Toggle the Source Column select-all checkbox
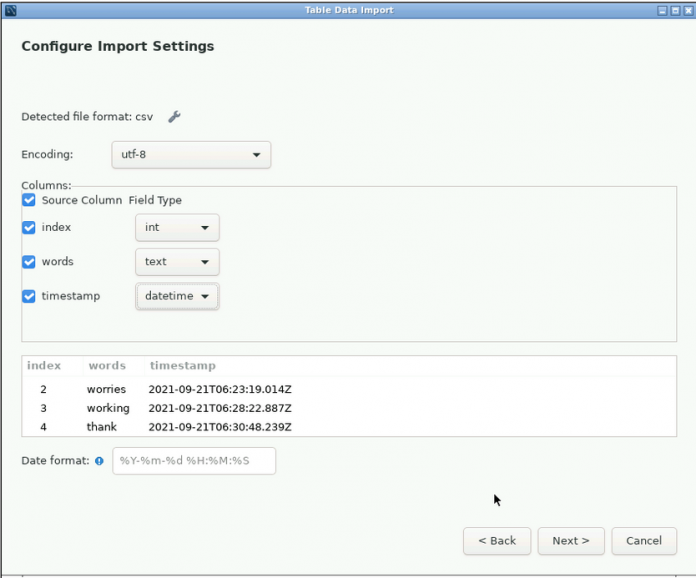This screenshot has height=578, width=696. 29,200
